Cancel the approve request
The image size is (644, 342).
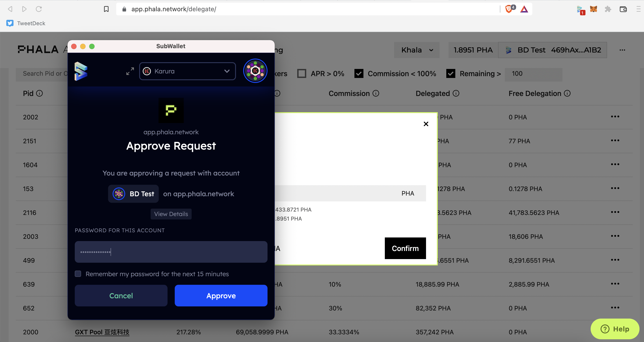[x=121, y=295]
